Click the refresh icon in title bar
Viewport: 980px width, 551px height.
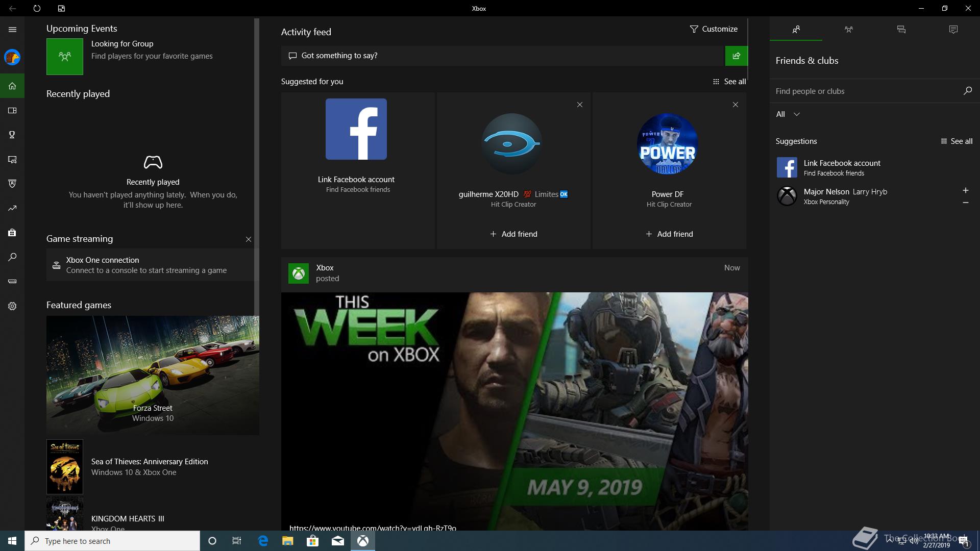37,8
